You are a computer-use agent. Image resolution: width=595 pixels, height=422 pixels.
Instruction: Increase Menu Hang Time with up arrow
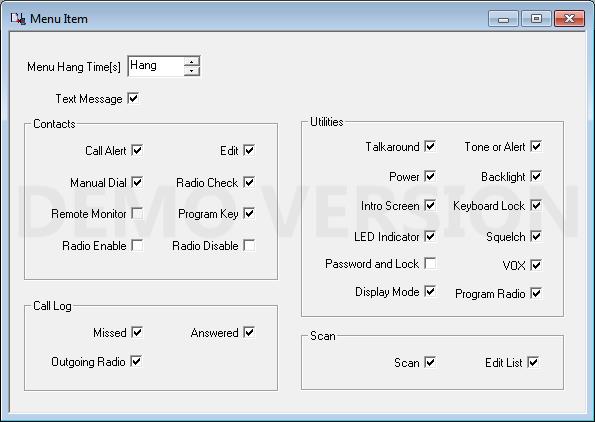coord(192,62)
